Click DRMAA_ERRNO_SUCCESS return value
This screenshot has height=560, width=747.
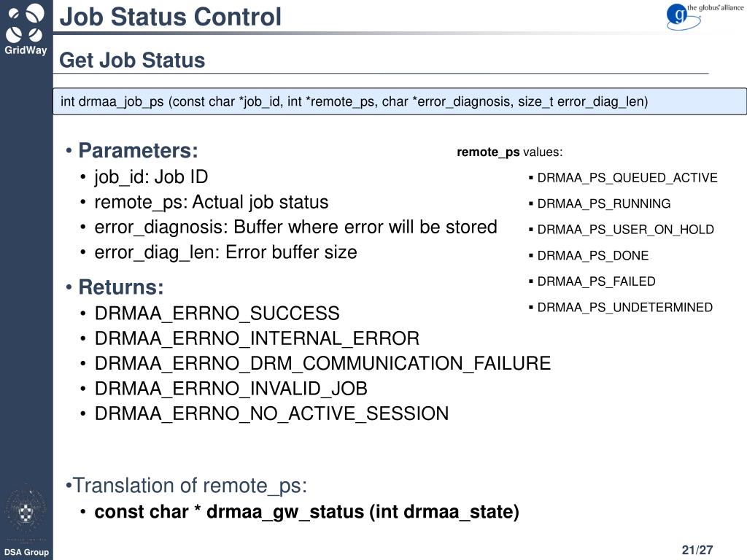pos(217,314)
